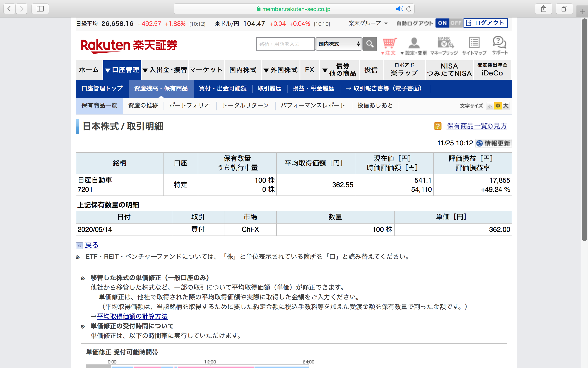
Task: Add a new tab with plus button
Action: [582, 12]
